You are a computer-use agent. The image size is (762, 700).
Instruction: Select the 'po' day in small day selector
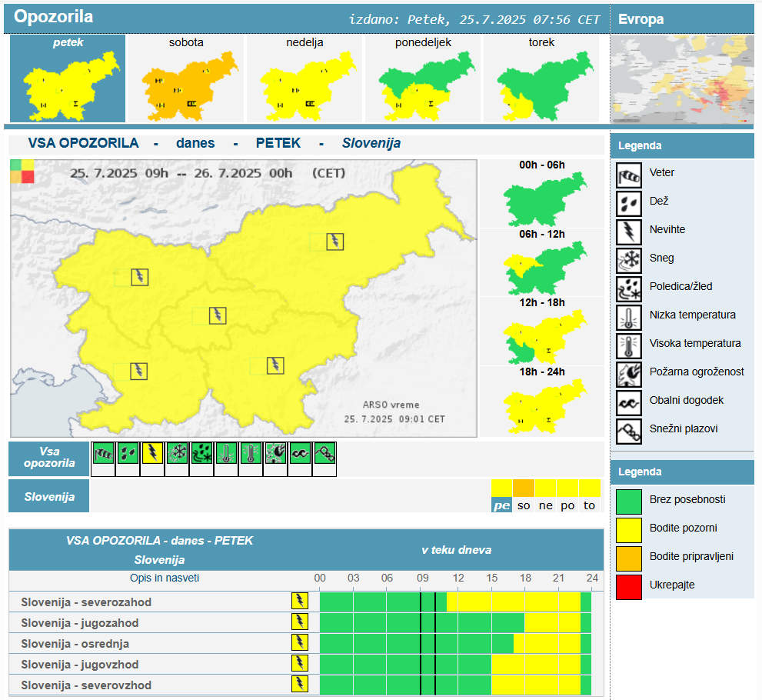pos(567,496)
